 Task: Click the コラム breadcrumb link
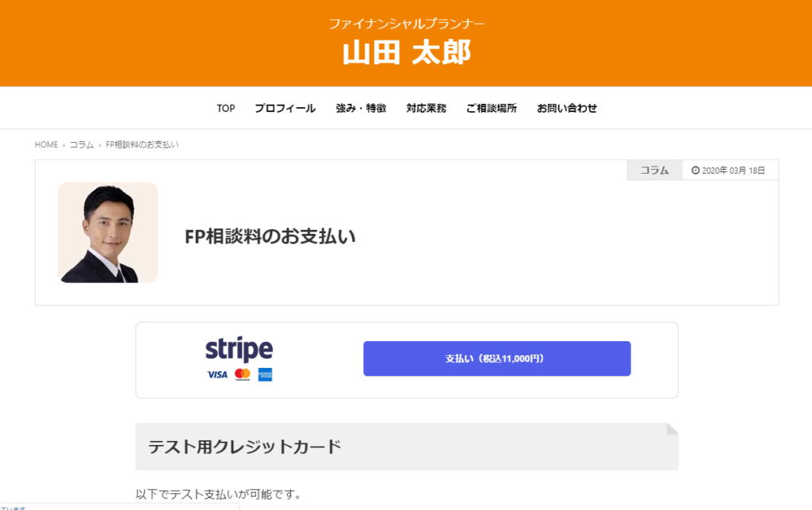coord(82,144)
